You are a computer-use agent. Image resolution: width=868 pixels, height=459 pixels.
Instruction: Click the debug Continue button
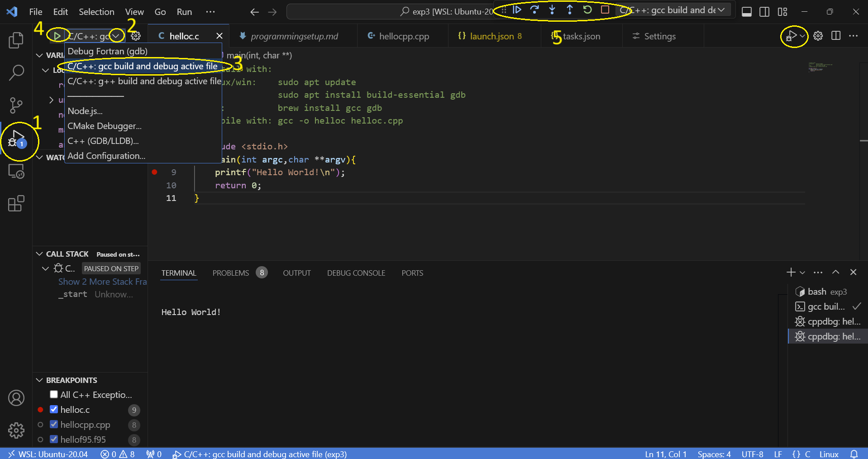(517, 10)
